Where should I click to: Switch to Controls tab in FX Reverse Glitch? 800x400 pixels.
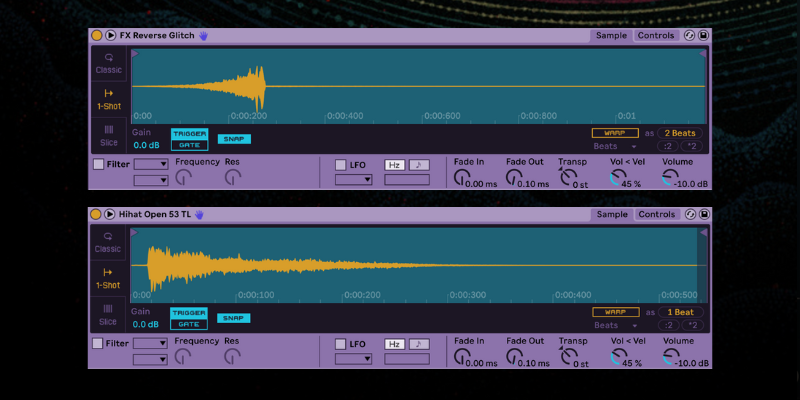(656, 35)
